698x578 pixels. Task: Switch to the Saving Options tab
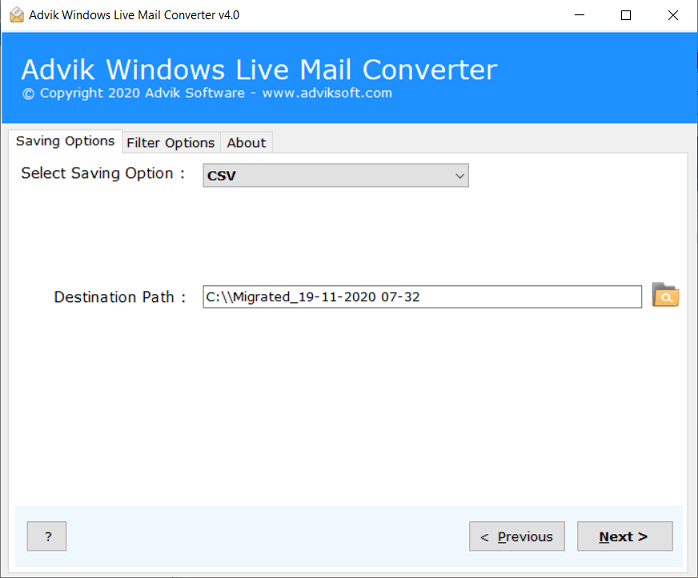(x=65, y=141)
